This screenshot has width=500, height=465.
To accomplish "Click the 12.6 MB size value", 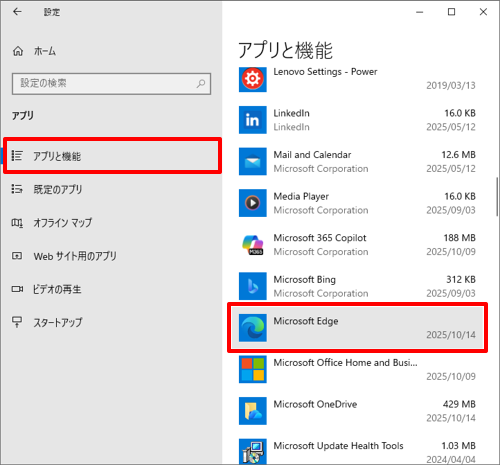I will 459,155.
